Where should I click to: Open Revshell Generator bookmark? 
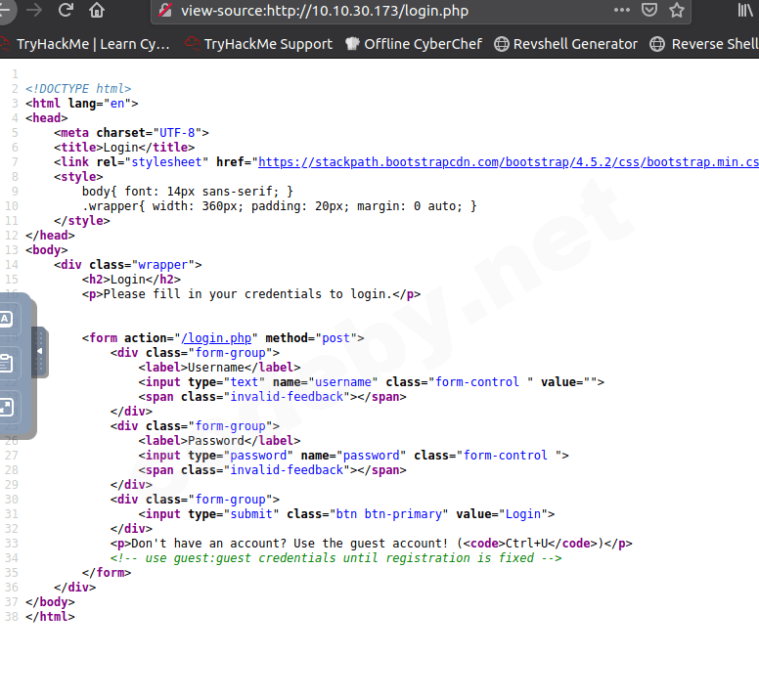(566, 44)
